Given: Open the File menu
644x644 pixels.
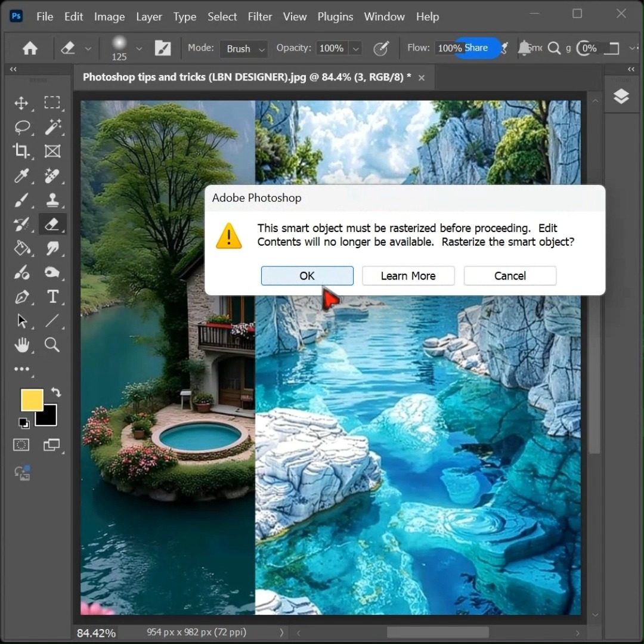Looking at the screenshot, I should pos(45,17).
